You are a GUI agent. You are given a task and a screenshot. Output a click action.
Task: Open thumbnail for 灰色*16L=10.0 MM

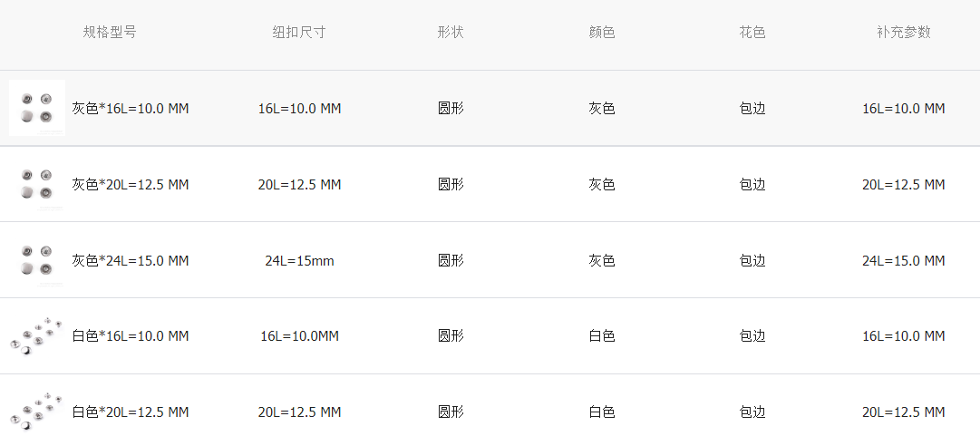point(37,108)
